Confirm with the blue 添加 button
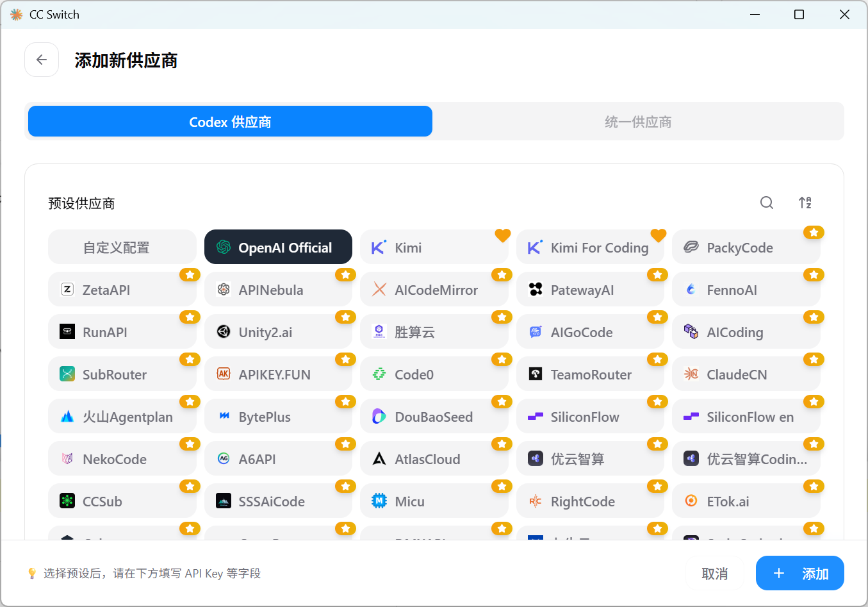The height and width of the screenshot is (607, 868). pos(800,573)
